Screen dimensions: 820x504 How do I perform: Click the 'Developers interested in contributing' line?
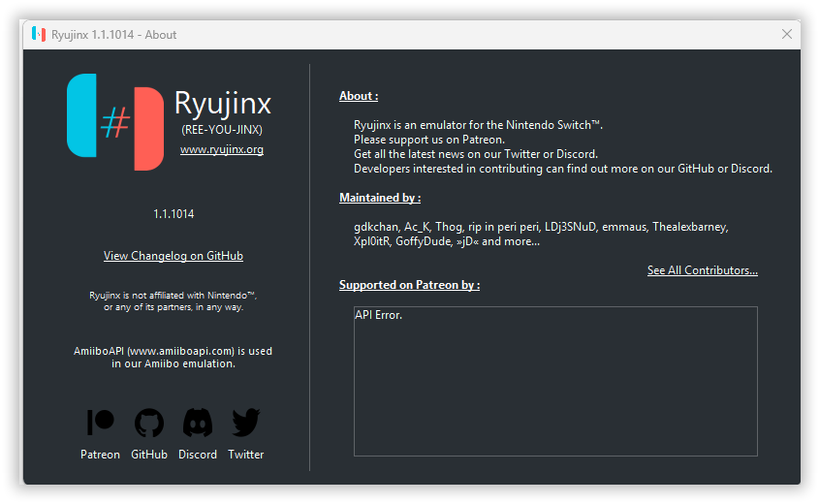tap(563, 169)
